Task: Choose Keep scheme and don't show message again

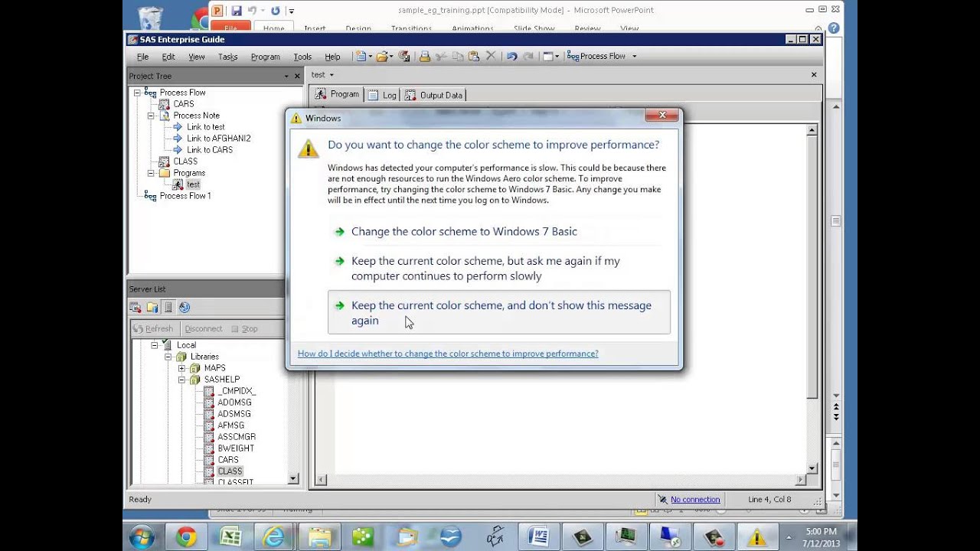Action: click(x=498, y=312)
